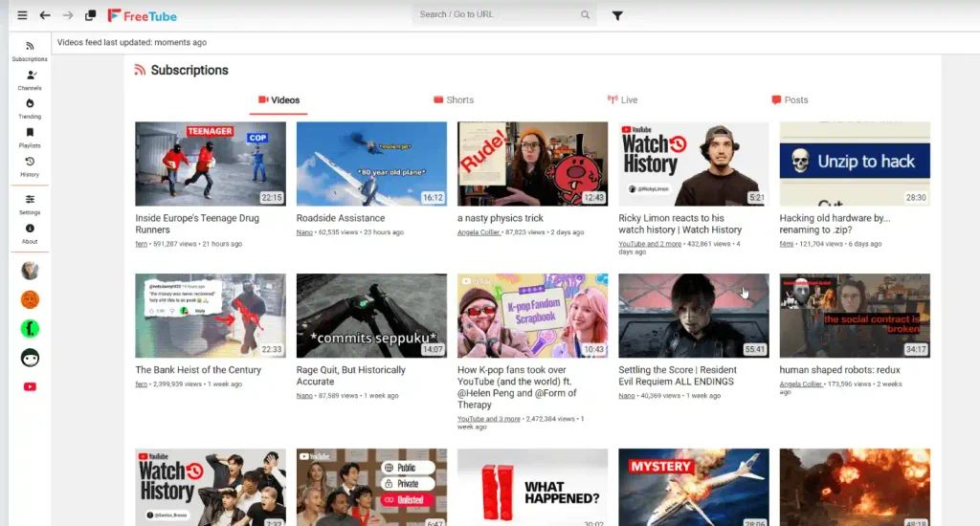Switch to the Posts tab
This screenshot has height=526, width=980.
(x=790, y=100)
